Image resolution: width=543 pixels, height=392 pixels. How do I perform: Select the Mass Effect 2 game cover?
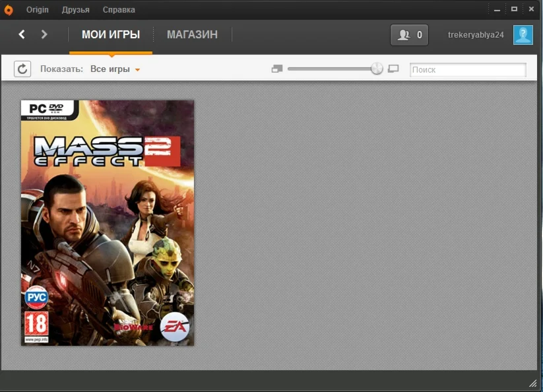107,222
